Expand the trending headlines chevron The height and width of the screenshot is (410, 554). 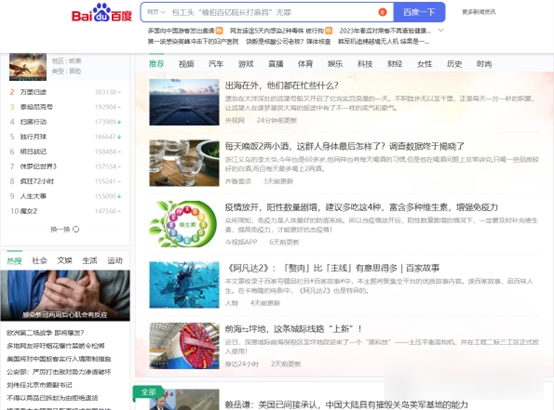click(x=441, y=31)
